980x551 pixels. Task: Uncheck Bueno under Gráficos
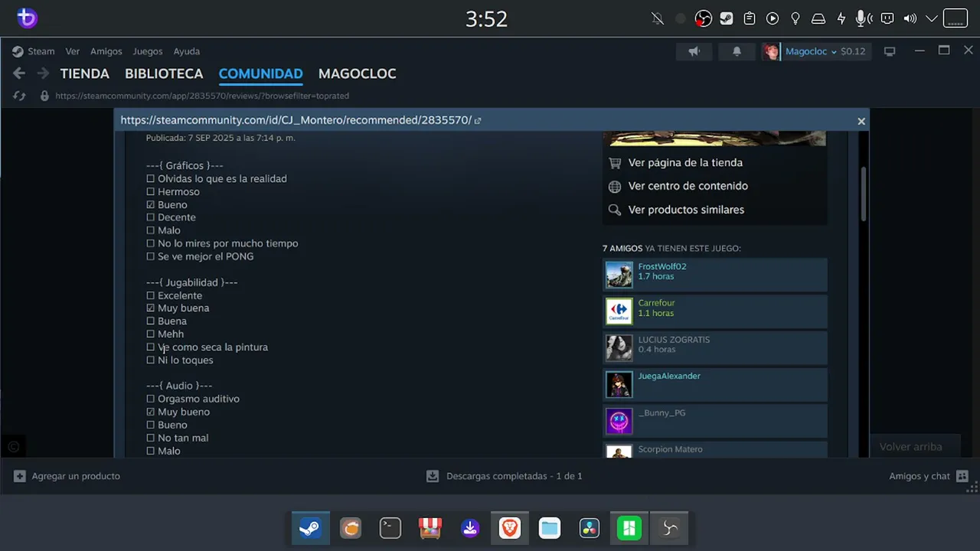click(x=151, y=205)
